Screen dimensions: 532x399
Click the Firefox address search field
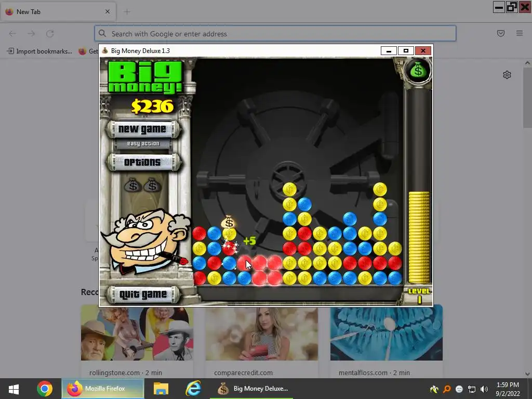[275, 34]
